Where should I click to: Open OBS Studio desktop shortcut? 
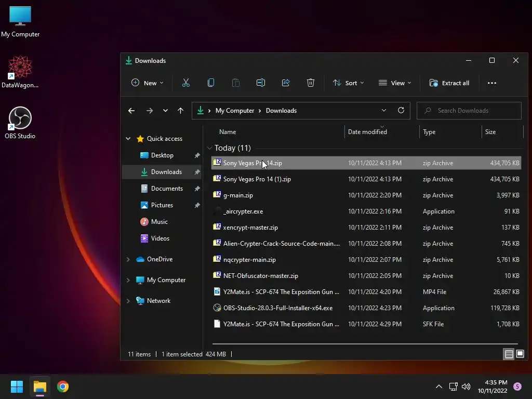pos(20,123)
